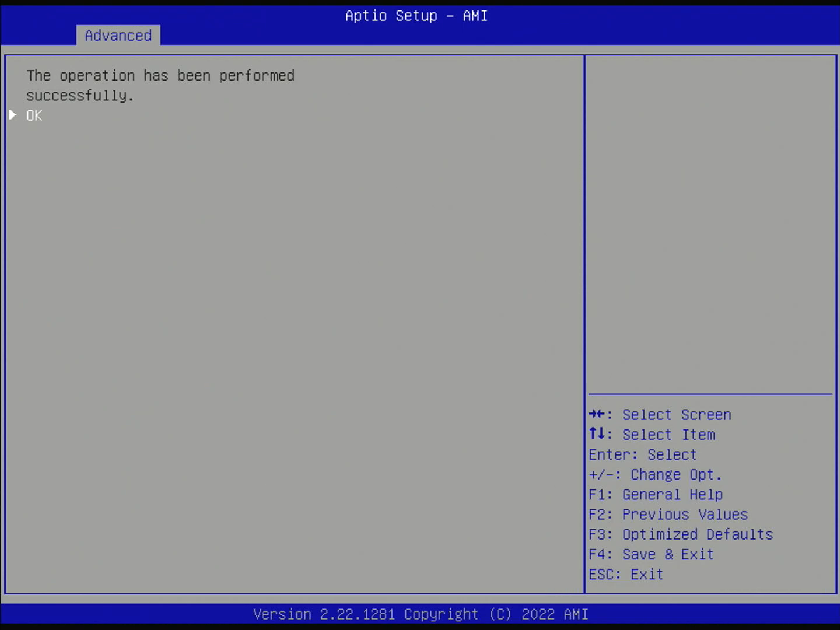This screenshot has width=840, height=630.
Task: Click the 'Select Screen' help line
Action: coord(660,415)
